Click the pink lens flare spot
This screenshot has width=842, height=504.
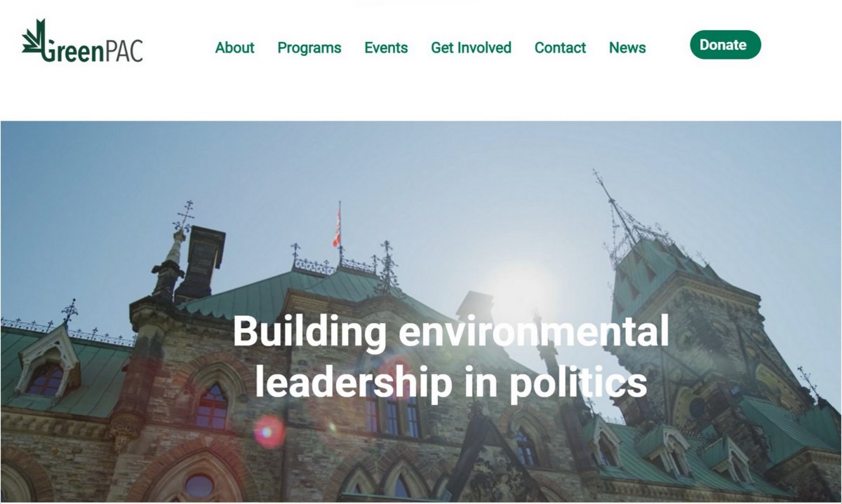click(269, 431)
